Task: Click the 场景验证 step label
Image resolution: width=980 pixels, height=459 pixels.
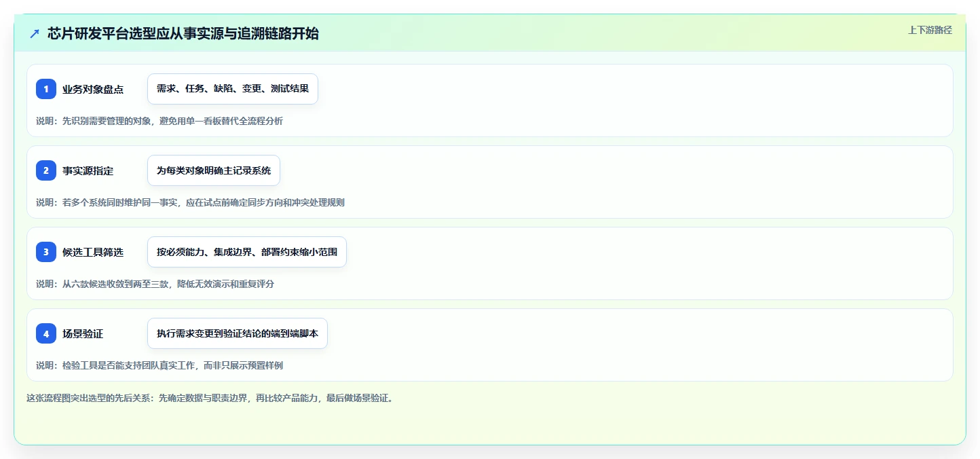Action: (83, 333)
